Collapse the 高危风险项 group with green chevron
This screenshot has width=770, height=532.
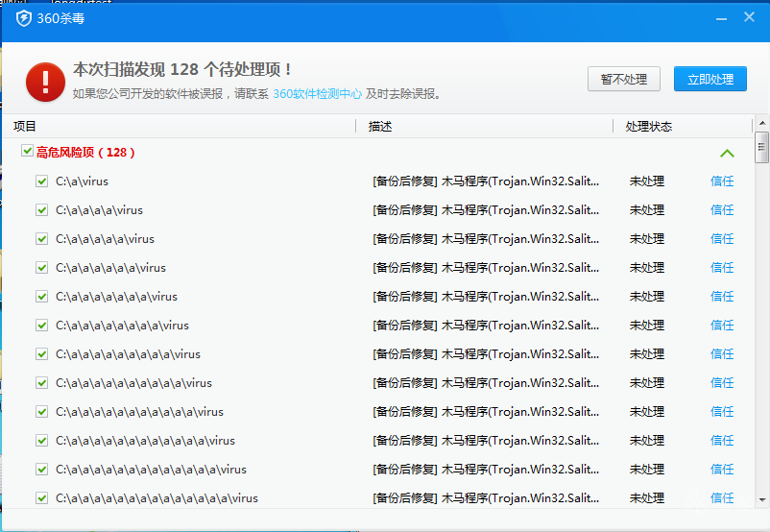(727, 154)
